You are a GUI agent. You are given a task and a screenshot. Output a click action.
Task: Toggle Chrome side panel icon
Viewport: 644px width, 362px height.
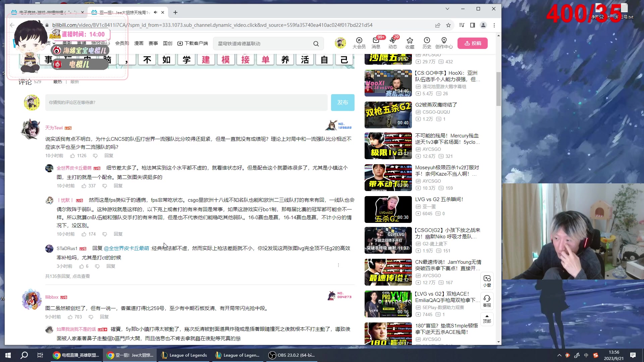pos(473,25)
